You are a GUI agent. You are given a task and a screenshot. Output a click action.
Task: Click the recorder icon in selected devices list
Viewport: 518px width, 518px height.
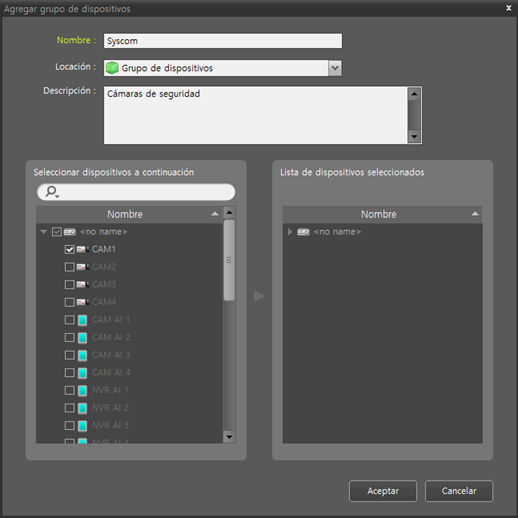click(303, 232)
